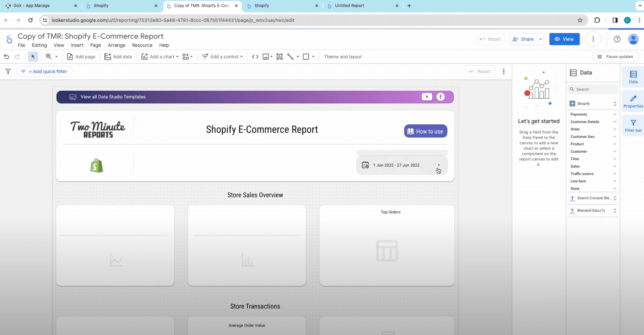
Task: Click Add quick filter
Action: [44, 71]
